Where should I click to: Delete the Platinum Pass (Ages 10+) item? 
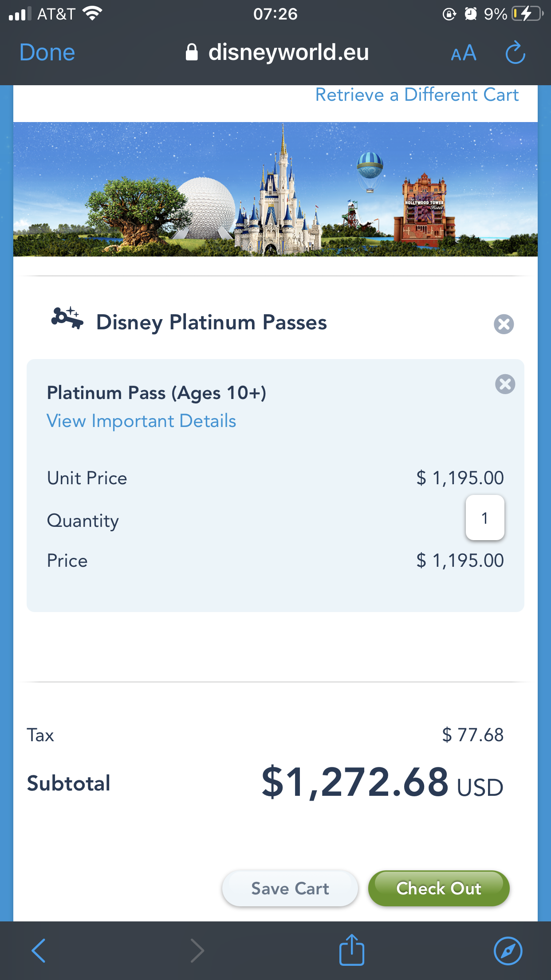[505, 384]
